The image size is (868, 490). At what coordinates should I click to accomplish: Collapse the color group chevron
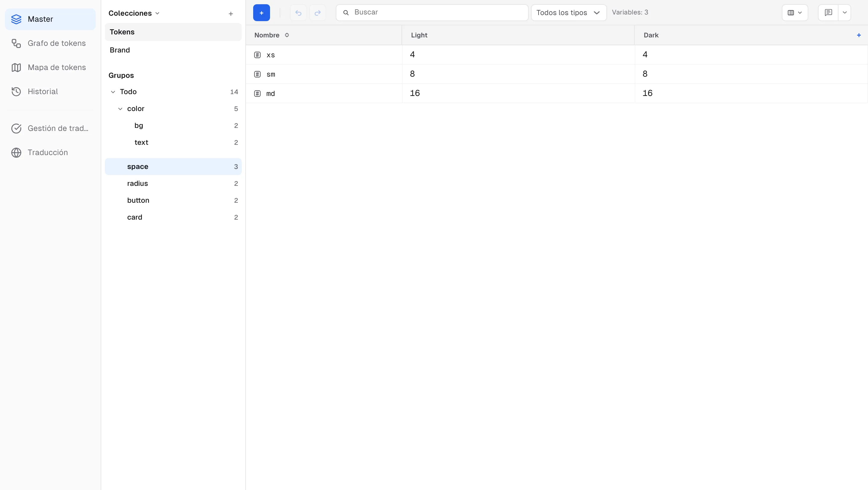click(120, 109)
